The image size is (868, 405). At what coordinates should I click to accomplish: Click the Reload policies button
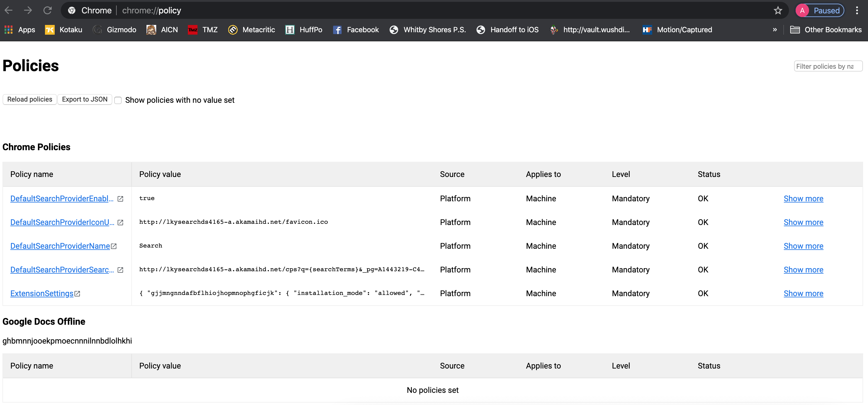tap(30, 99)
